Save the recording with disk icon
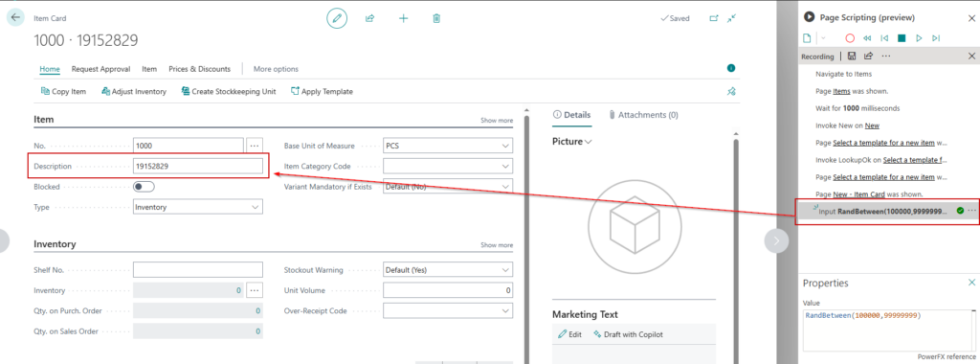The image size is (980, 364). click(x=851, y=57)
